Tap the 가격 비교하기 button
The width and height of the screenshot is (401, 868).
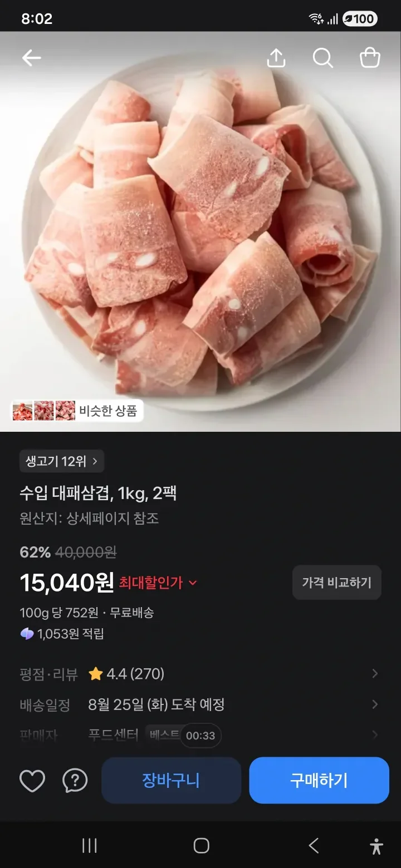pos(337,583)
